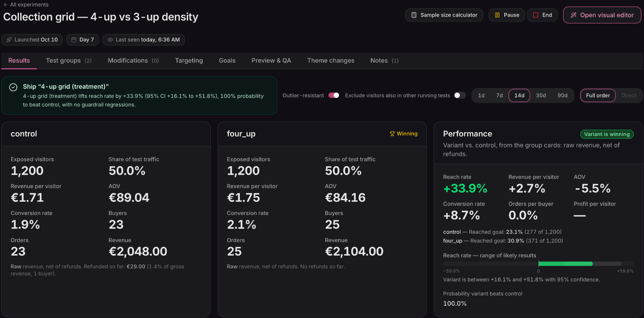Click the red stop square icon
Viewport: 644px width, 318px height.
536,15
